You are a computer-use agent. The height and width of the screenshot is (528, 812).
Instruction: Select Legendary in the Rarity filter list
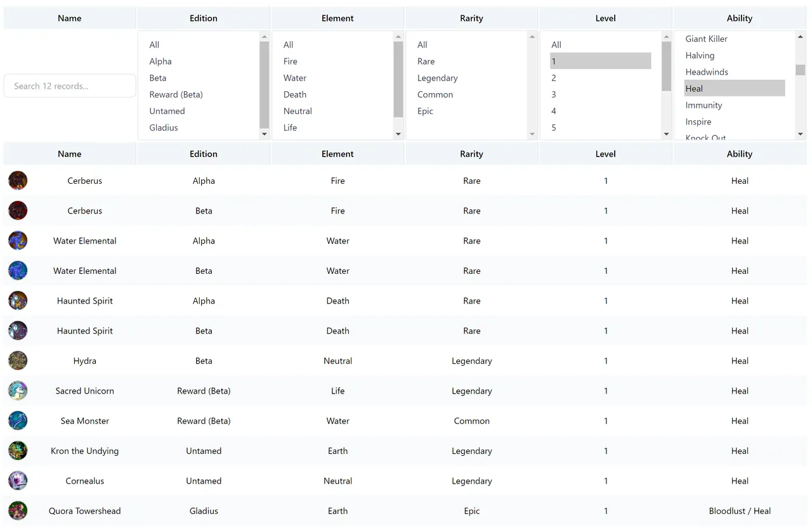(x=468, y=78)
